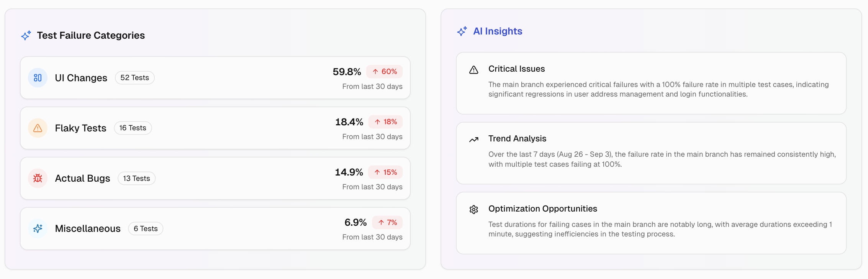Click the Optimization Opportunities gear icon

pos(474,209)
